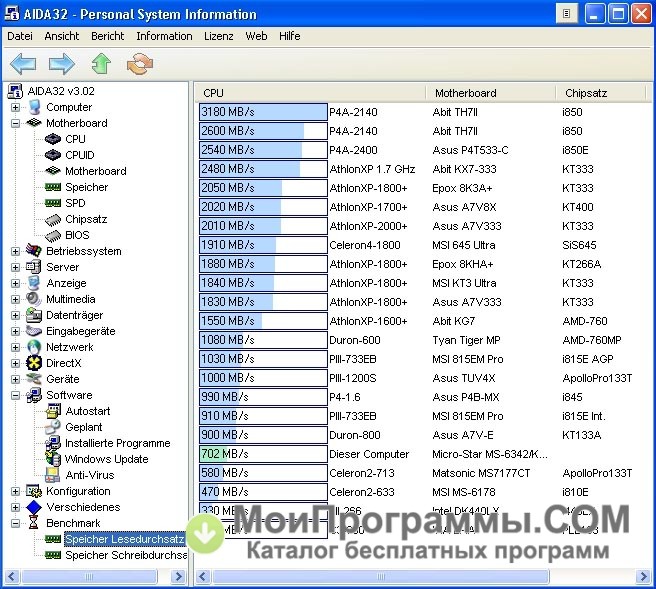Click the 3180 MB/s result bar

coord(263,112)
